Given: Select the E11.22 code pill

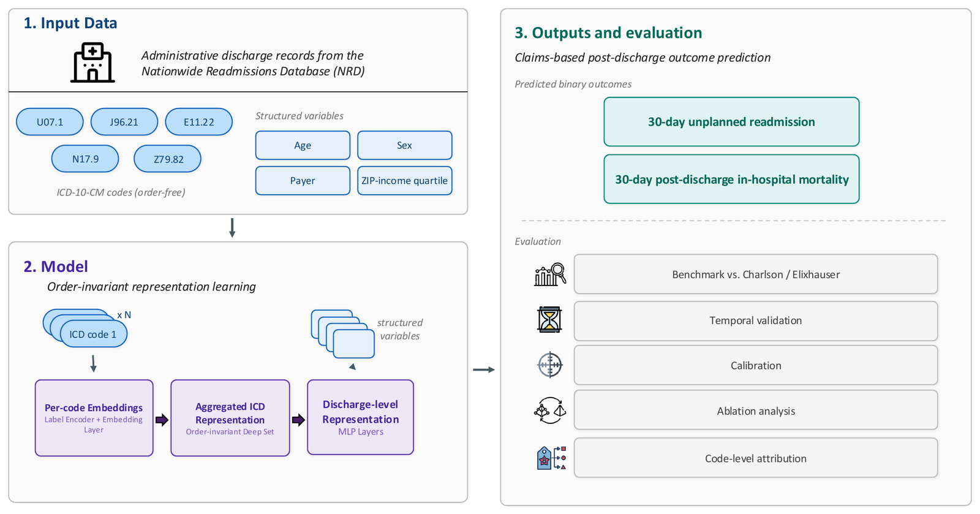Looking at the screenshot, I should (199, 122).
